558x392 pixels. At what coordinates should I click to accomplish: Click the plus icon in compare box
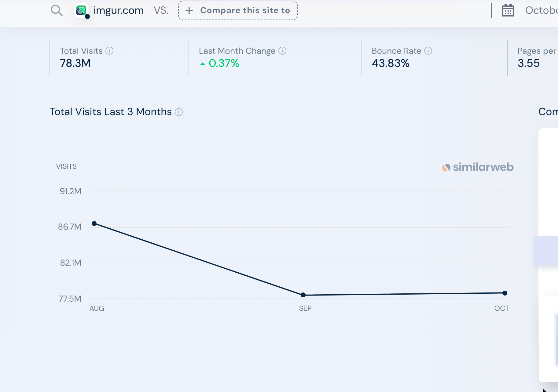click(x=189, y=10)
